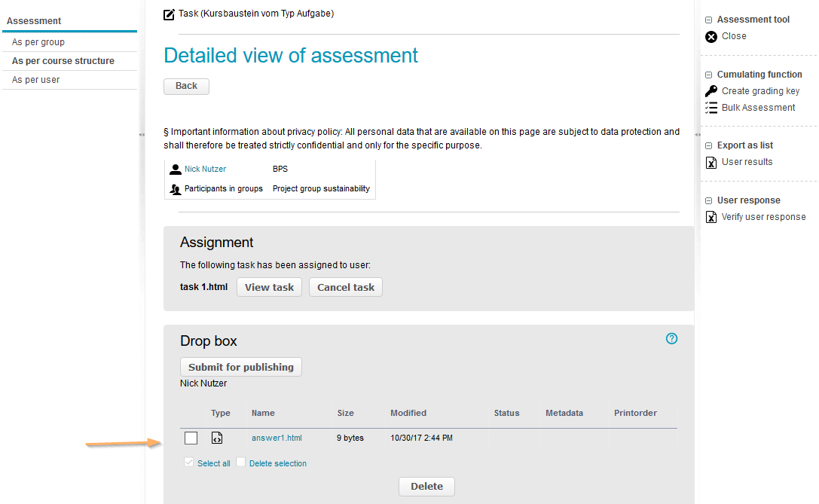
Task: Click the Verify user response file icon
Action: click(x=711, y=217)
